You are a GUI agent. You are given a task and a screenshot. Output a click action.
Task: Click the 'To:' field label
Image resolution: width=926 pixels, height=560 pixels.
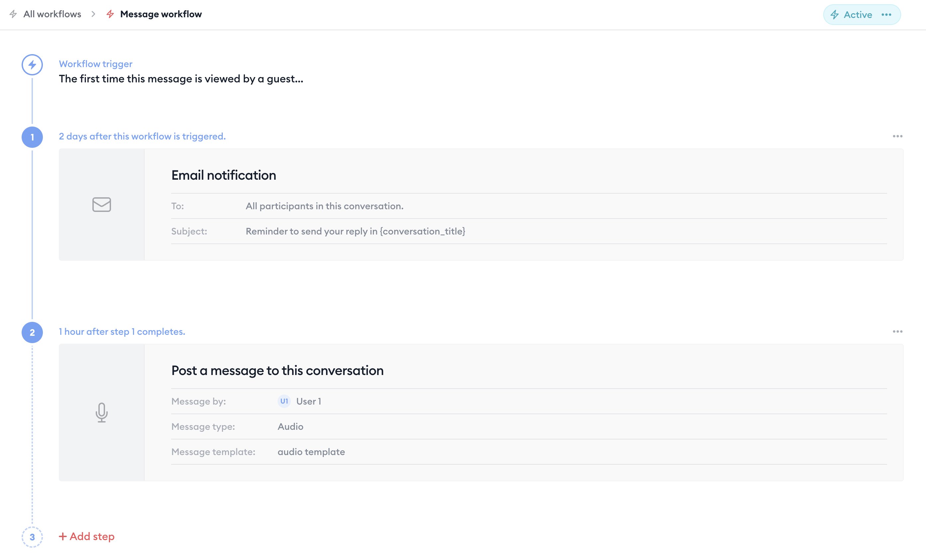(x=177, y=206)
